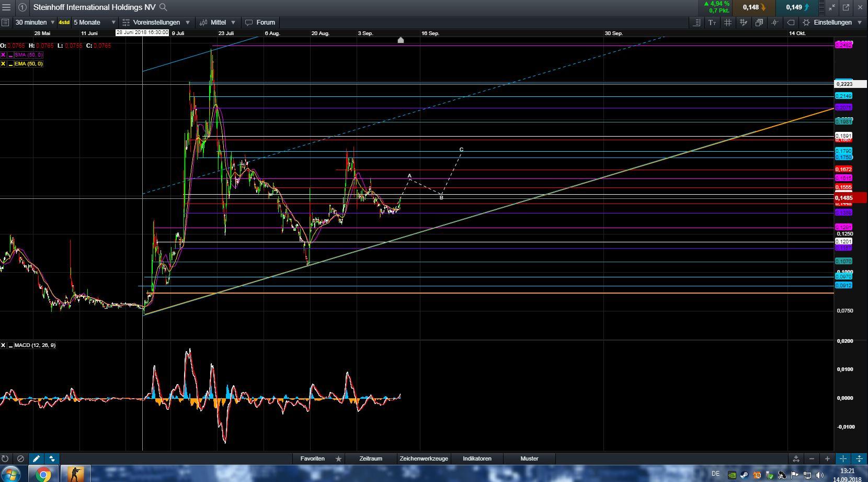Click the pencil drawing mode icon
This screenshot has height=482, width=868.
click(x=36, y=458)
